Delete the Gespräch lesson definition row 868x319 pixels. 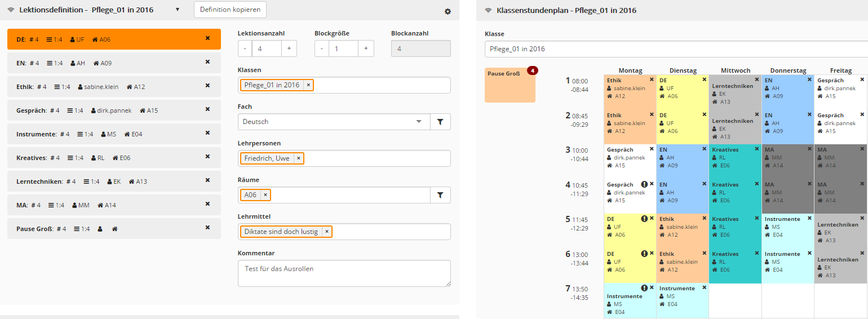(207, 109)
